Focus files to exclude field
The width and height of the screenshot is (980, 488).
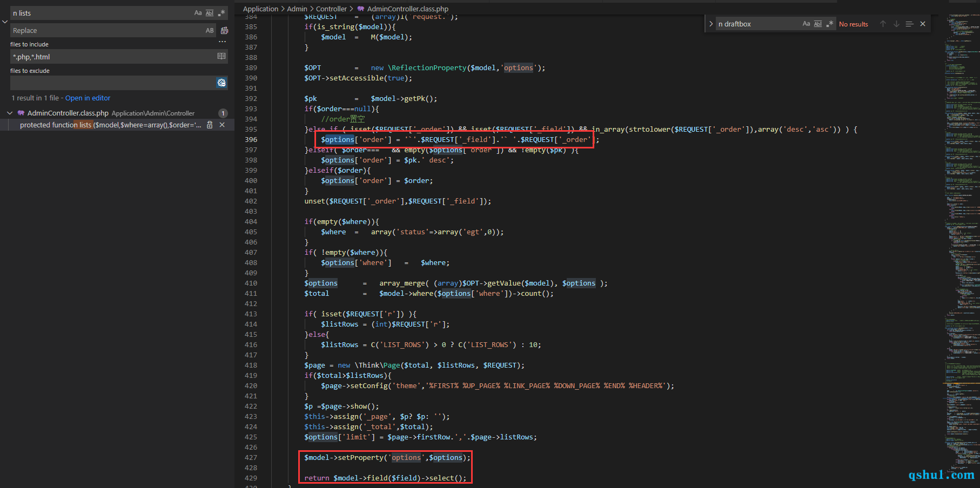coord(113,83)
